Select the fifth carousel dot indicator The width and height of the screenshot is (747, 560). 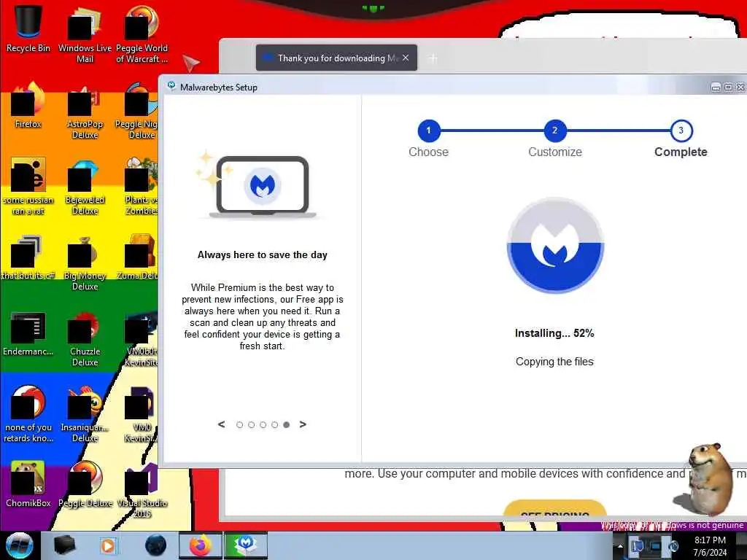coord(286,425)
